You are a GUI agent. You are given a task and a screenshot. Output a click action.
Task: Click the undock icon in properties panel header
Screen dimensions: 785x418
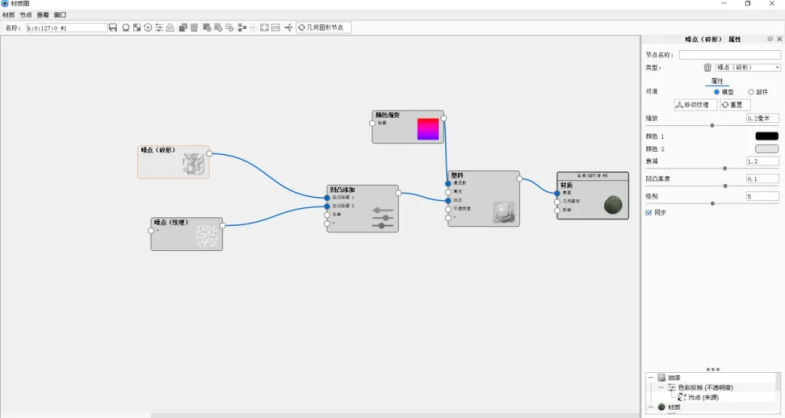(768, 38)
